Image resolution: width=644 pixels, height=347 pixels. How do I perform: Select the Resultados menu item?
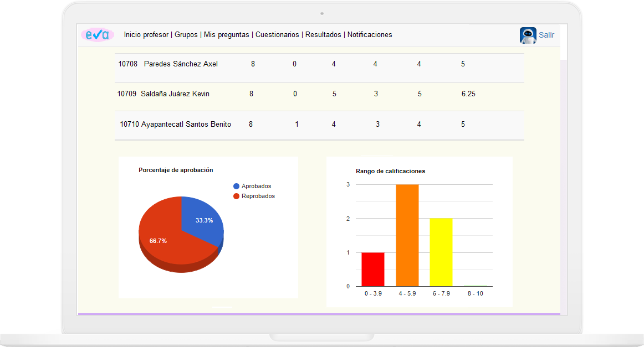point(323,35)
